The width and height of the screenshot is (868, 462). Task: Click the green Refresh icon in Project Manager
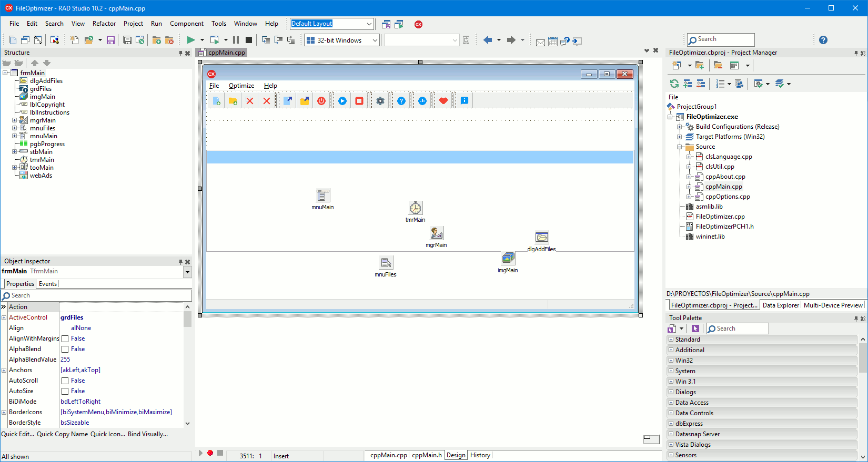(x=674, y=84)
